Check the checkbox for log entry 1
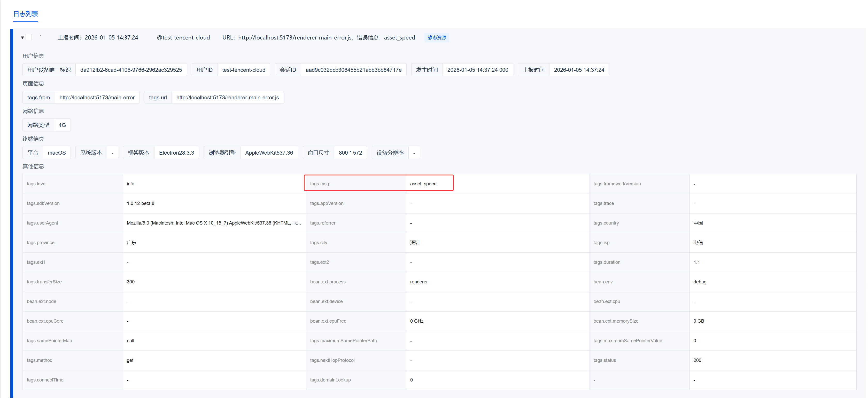 pos(29,37)
